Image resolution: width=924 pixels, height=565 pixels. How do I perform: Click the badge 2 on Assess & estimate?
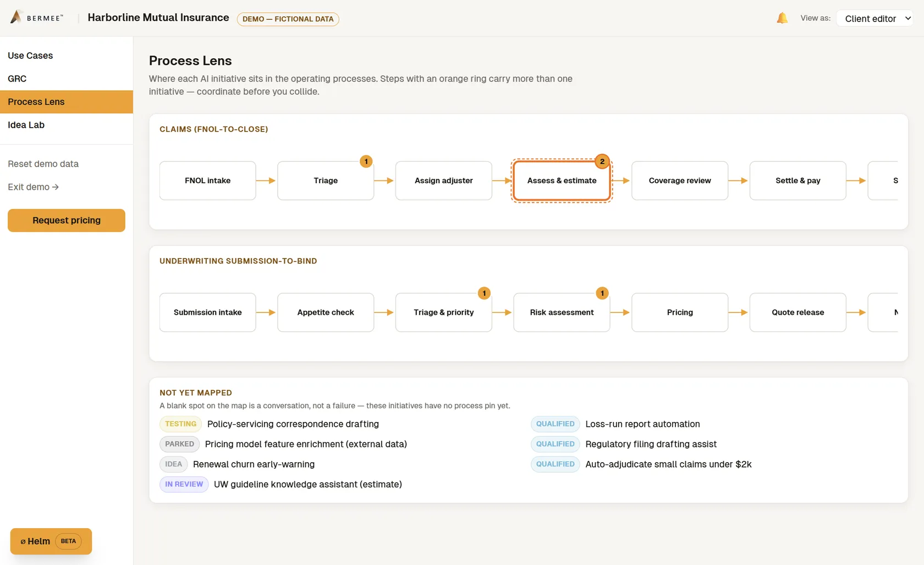602,161
